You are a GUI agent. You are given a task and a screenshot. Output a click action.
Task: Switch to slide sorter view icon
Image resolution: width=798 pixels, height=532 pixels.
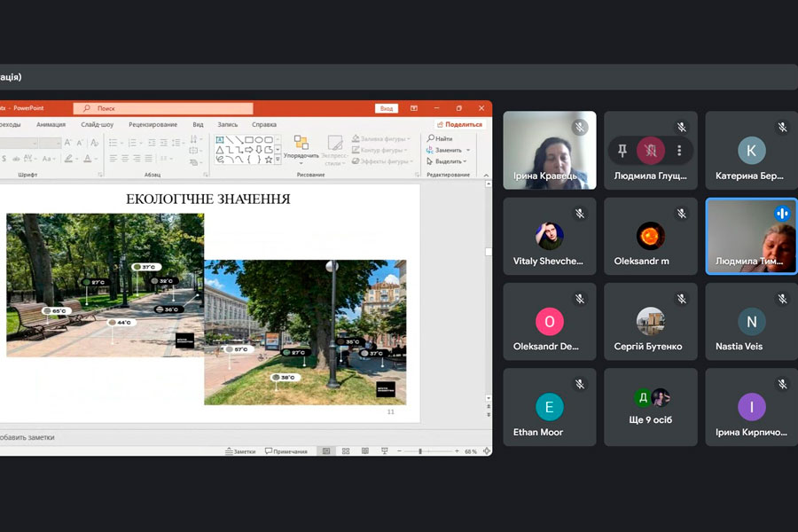tap(345, 451)
